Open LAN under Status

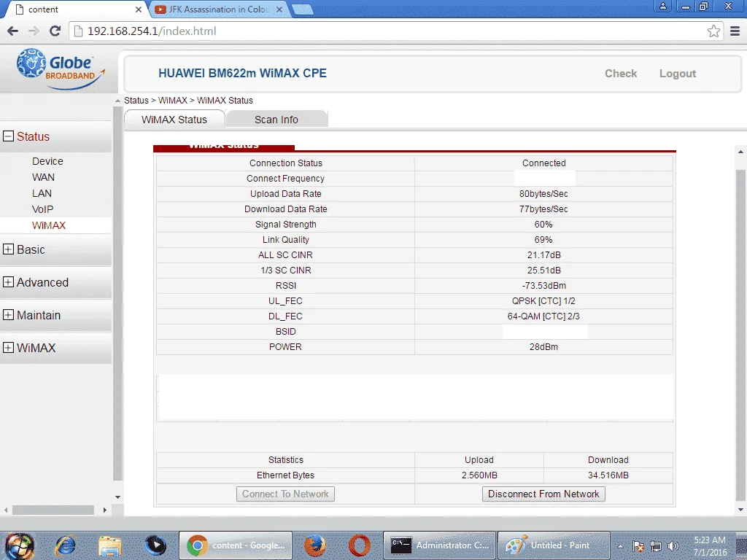click(42, 193)
